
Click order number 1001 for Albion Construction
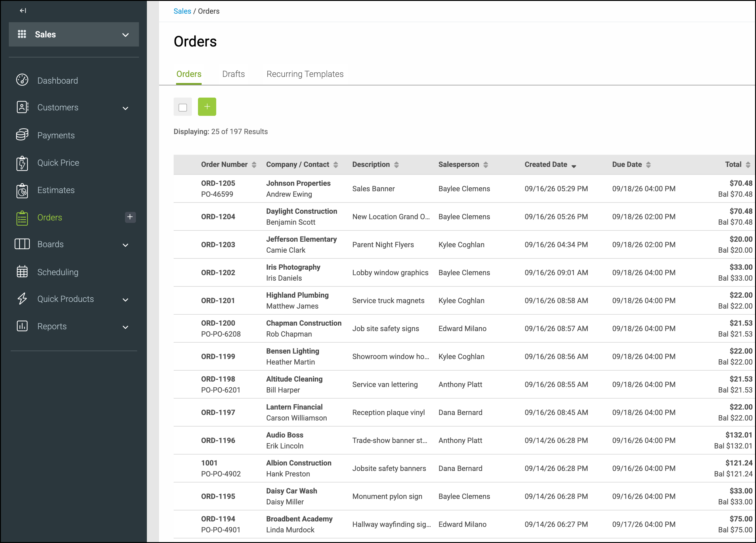209,463
